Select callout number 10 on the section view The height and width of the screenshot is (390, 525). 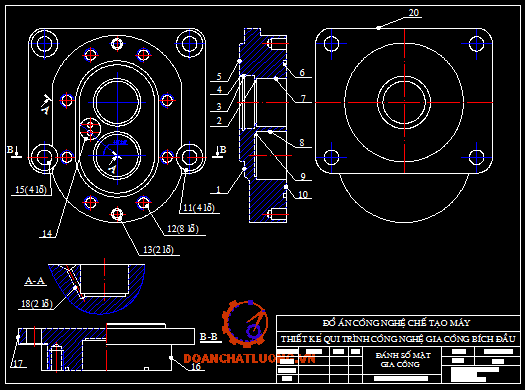tap(303, 194)
